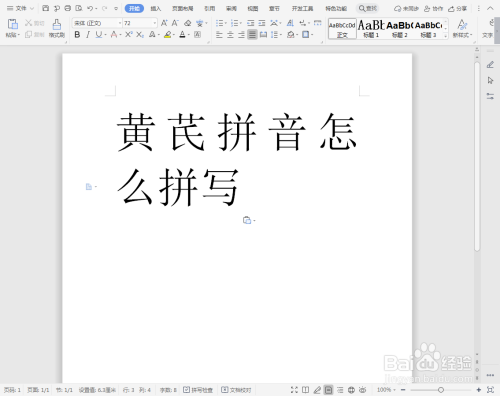Decrease font size with A- icon
Viewport: 500px width, 396px height.
pyautogui.click(x=175, y=23)
